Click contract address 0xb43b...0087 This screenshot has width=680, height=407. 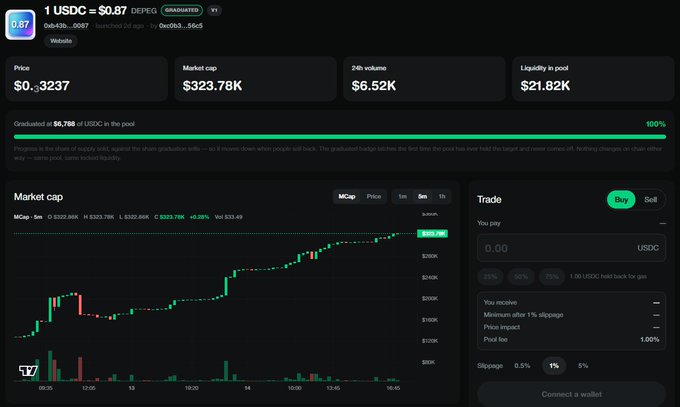[x=66, y=26]
